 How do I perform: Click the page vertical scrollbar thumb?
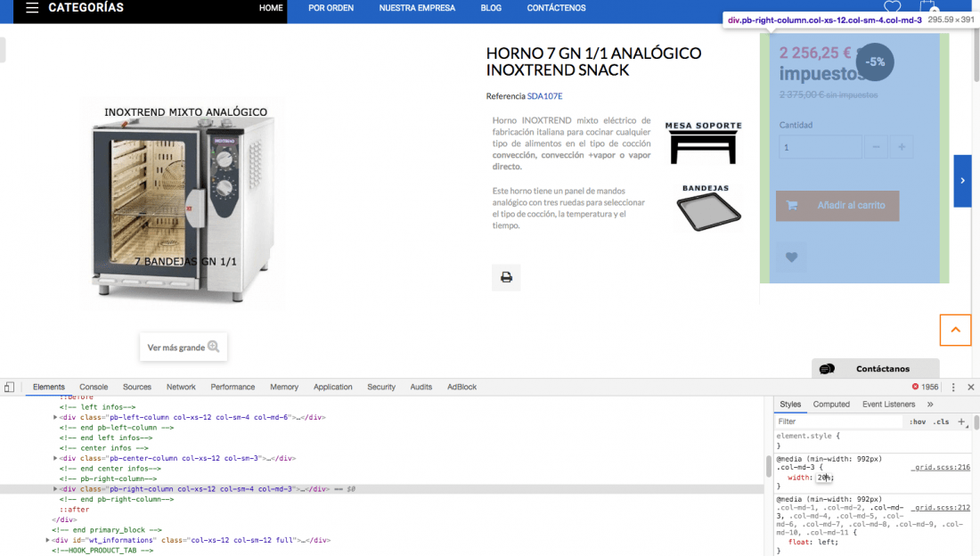[x=976, y=53]
